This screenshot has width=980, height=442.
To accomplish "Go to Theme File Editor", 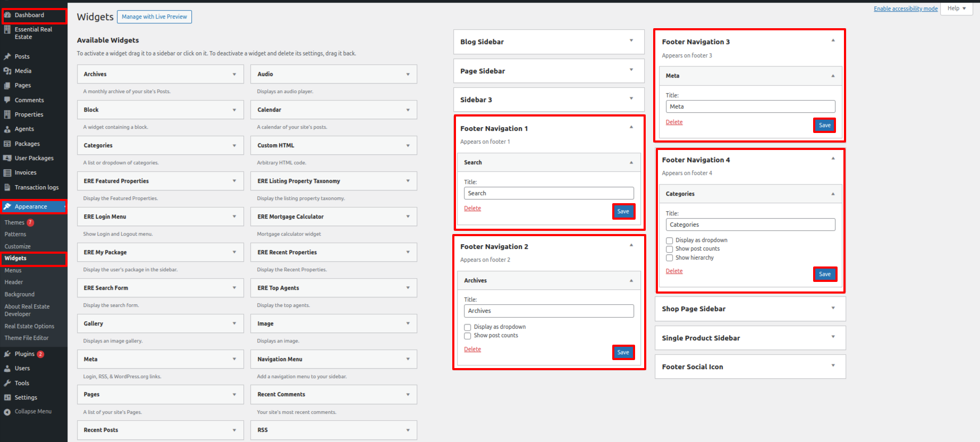I will click(27, 338).
